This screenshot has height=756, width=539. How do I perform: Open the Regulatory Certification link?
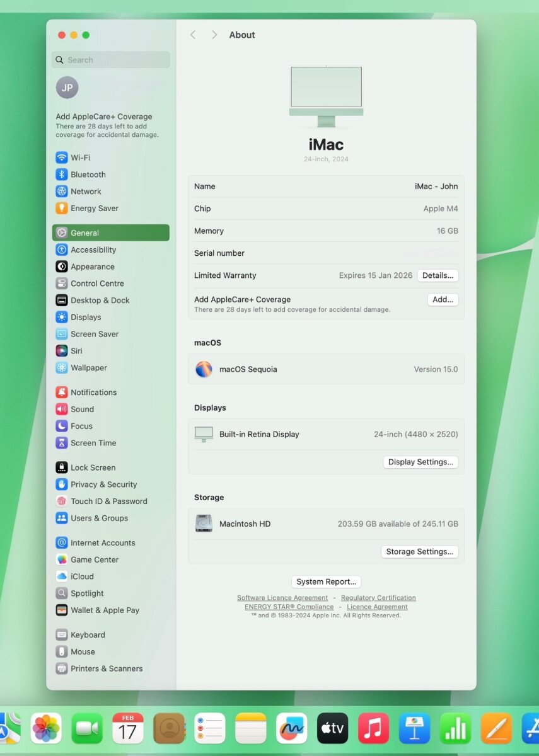[378, 598]
